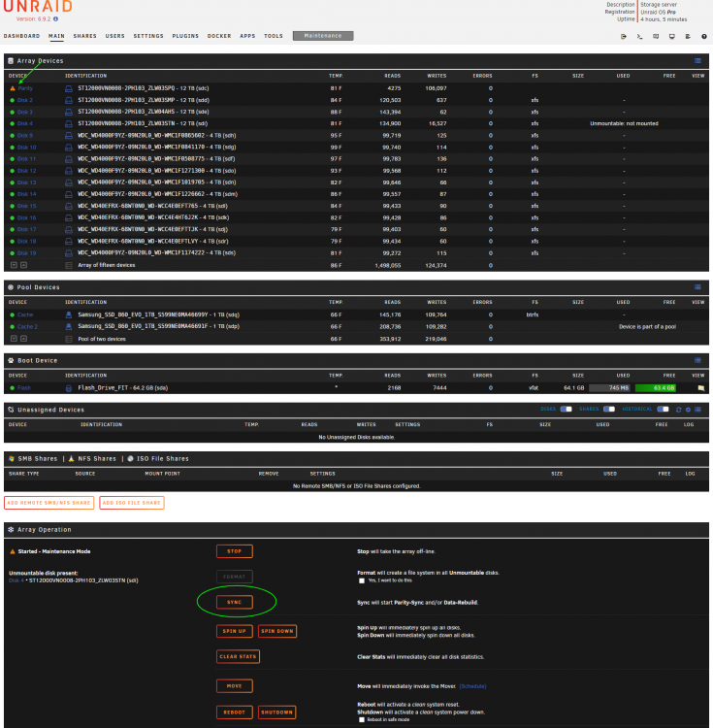Click the Flash free 63.4 GB green bar
Viewport: 713px width, 728px height.
pos(656,388)
